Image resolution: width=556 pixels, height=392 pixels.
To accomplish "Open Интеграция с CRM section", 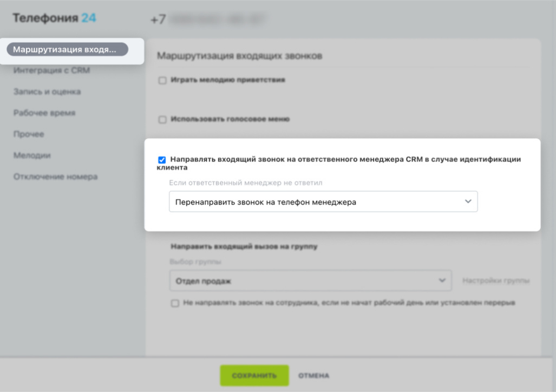I will [x=52, y=70].
